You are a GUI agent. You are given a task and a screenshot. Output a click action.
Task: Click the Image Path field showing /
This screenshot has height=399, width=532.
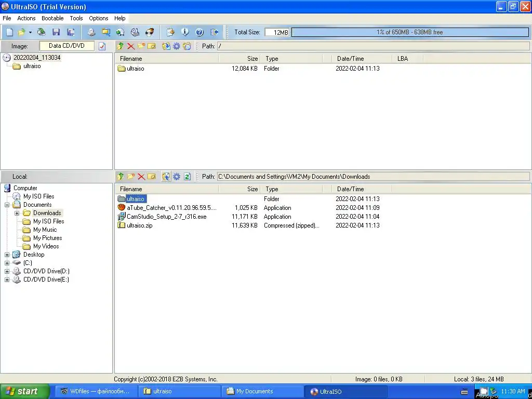click(373, 46)
